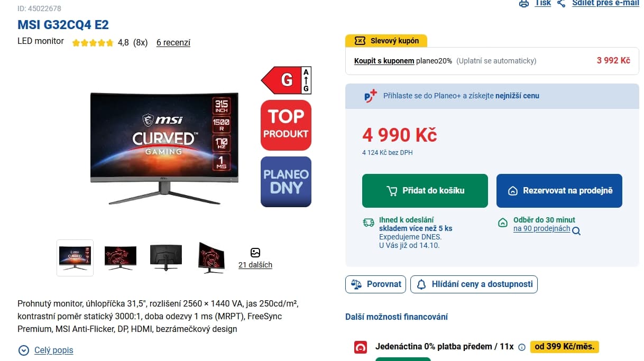Open the 21 dalších gallery images
The width and height of the screenshot is (644, 361).
[255, 258]
